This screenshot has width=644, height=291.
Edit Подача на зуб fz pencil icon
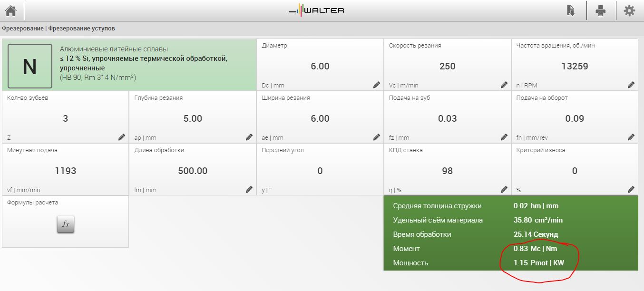504,137
